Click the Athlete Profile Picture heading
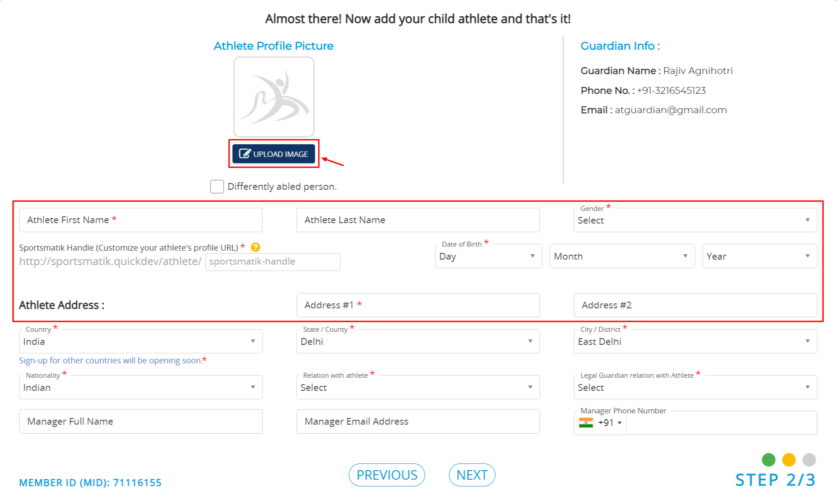Image resolution: width=837 pixels, height=504 pixels. tap(274, 46)
